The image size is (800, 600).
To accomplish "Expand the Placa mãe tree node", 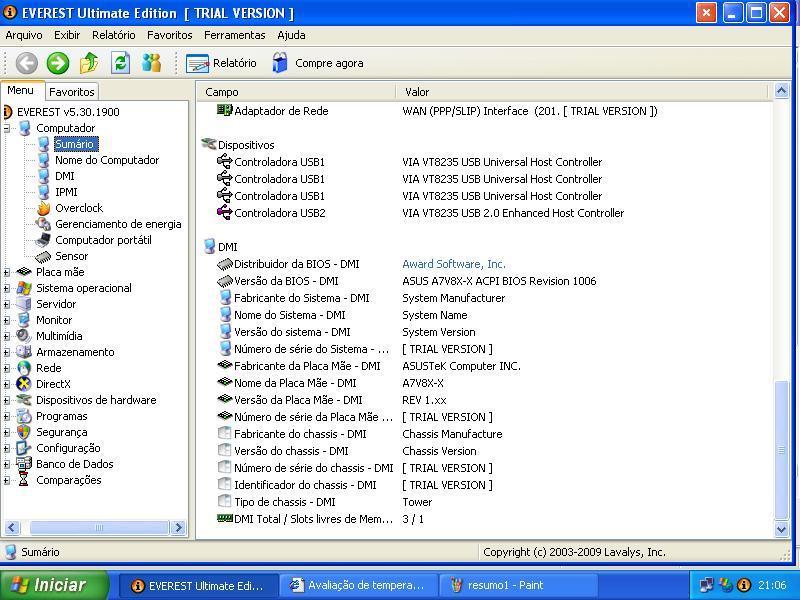I will tap(7, 272).
